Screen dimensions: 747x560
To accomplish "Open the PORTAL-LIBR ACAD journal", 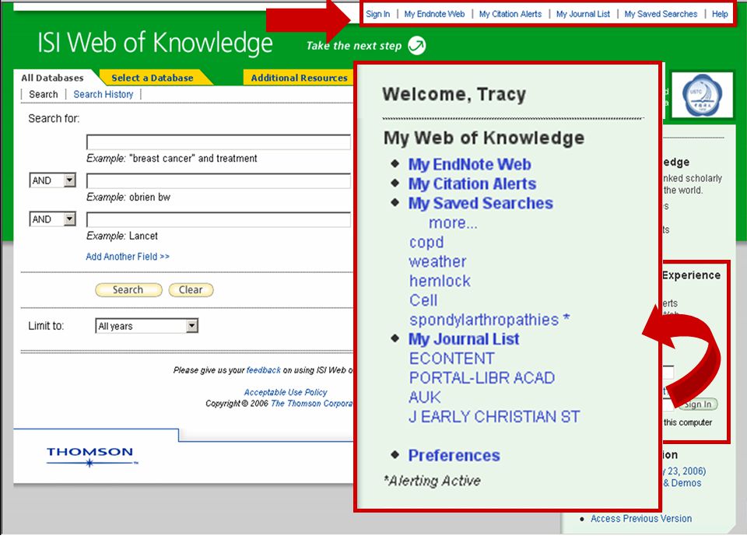I will coord(482,378).
